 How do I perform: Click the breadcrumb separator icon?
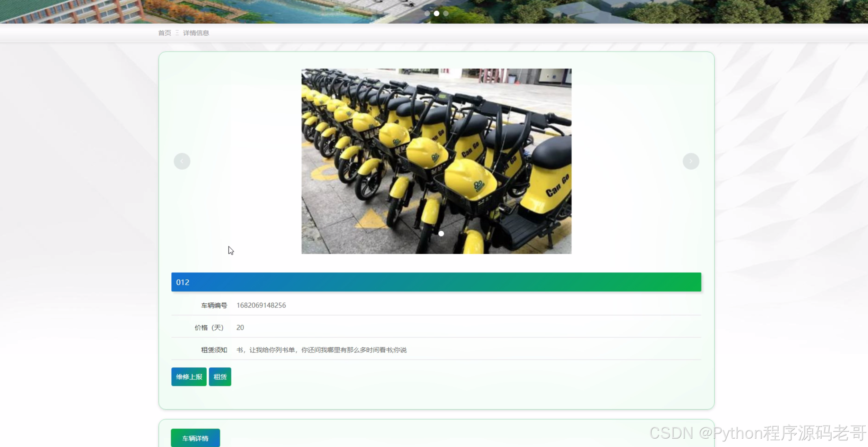(x=177, y=33)
